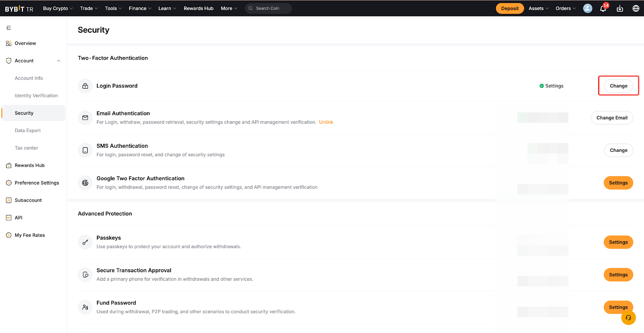This screenshot has width=644, height=333.
Task: Expand the Buy Crypto dropdown
Action: [58, 8]
